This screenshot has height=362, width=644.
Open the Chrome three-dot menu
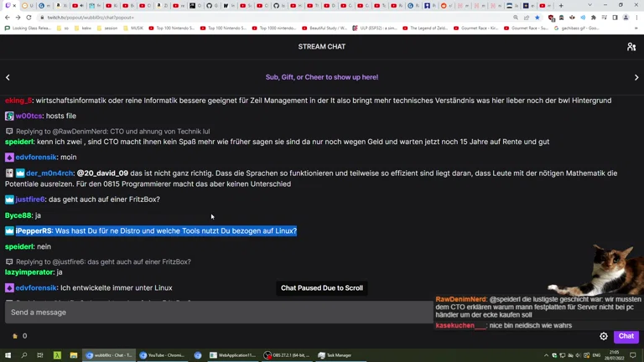click(x=636, y=17)
